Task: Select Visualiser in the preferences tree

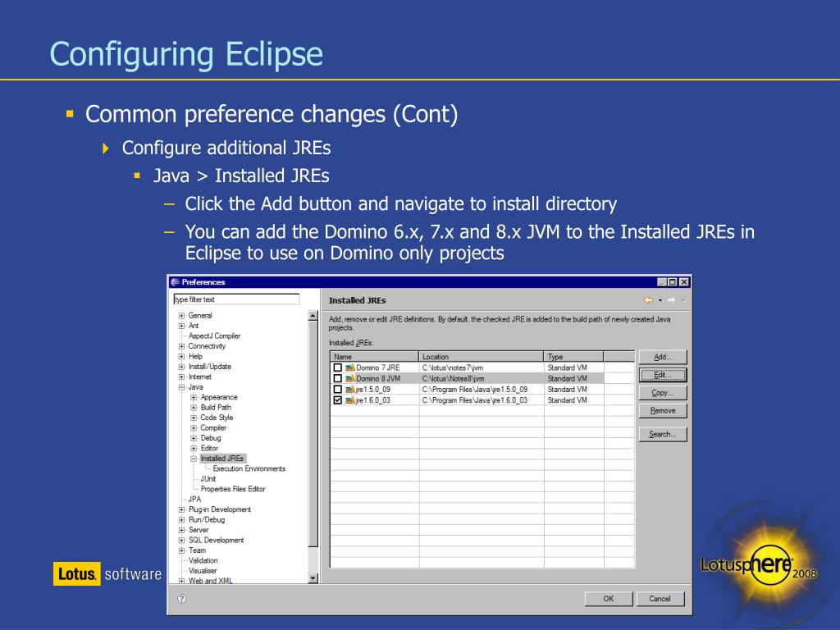Action: coord(203,571)
